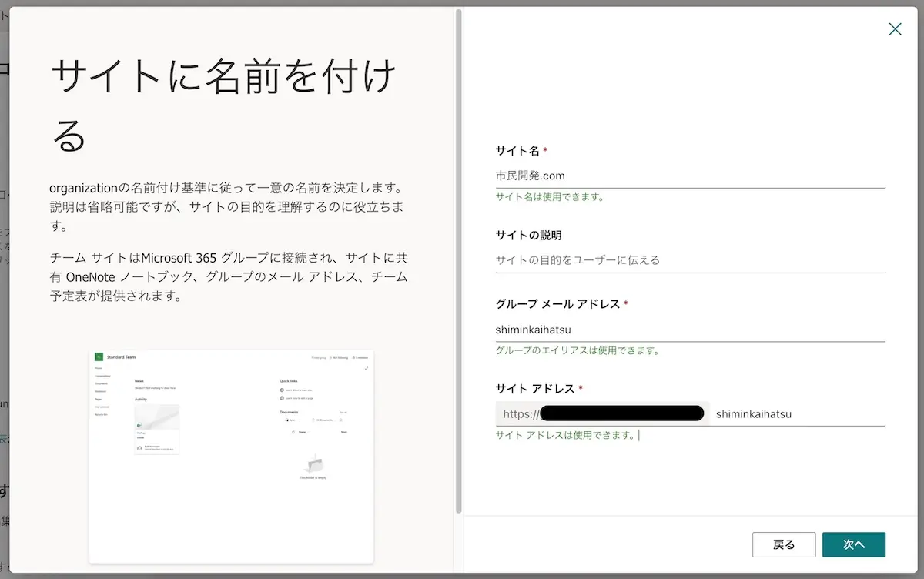Click the Documents heading in the preview
This screenshot has height=579, width=924.
(289, 413)
